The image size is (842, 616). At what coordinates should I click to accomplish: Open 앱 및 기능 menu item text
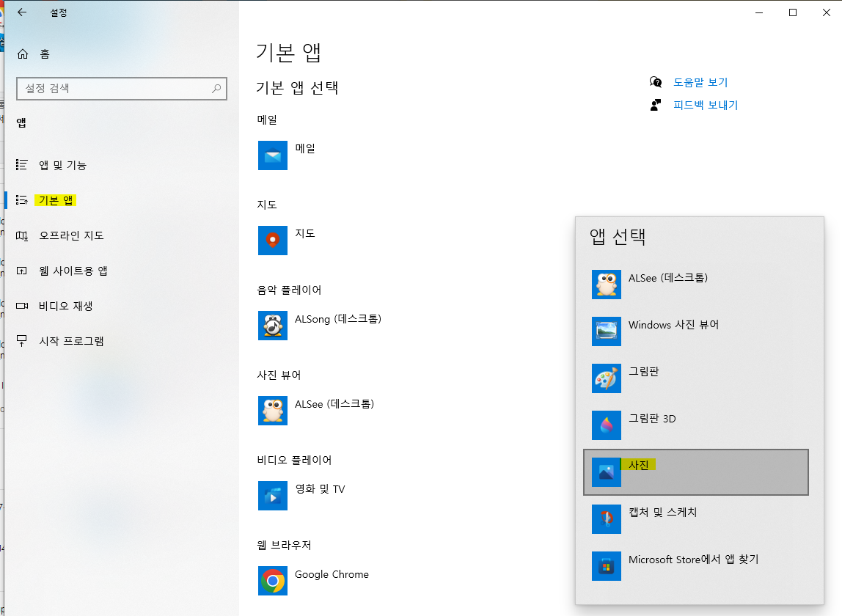tap(62, 165)
